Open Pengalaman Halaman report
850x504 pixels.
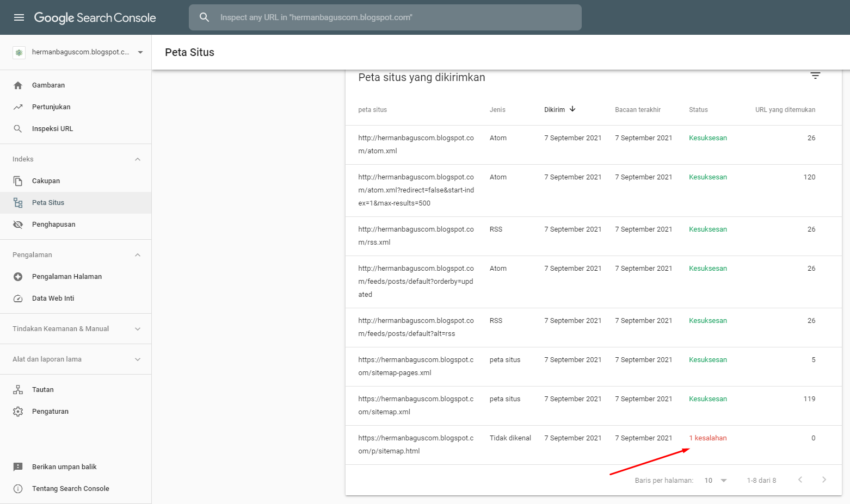[x=76, y=277]
